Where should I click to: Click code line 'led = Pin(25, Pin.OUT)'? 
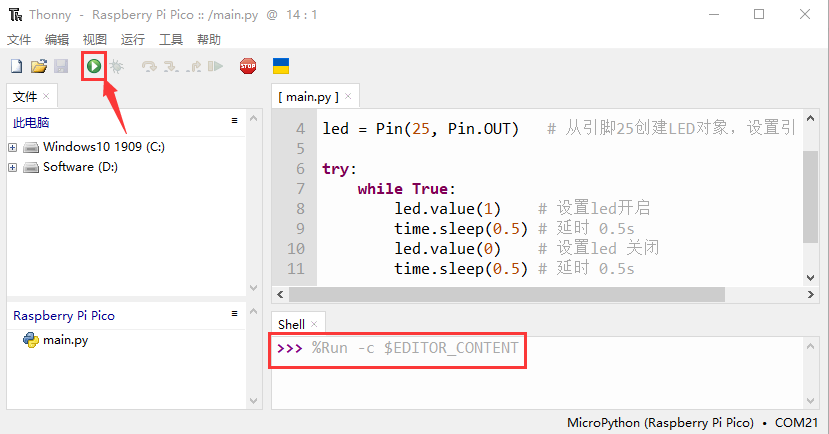click(x=421, y=129)
